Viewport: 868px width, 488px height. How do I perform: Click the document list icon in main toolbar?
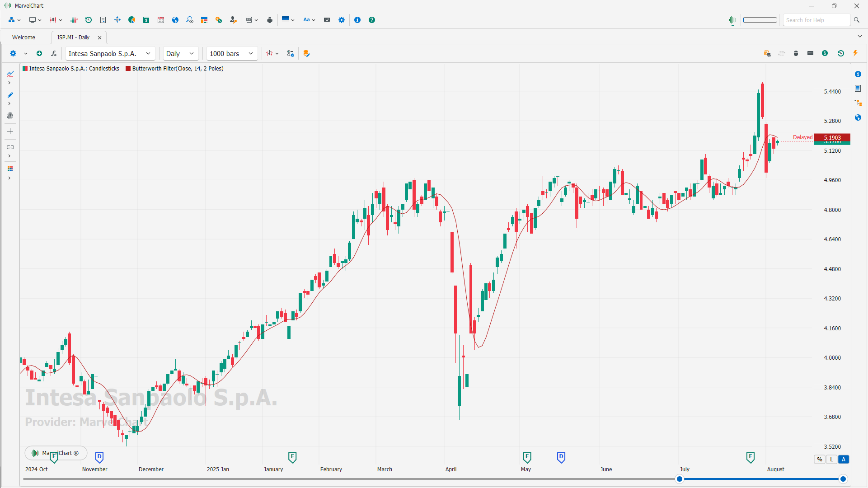(103, 20)
